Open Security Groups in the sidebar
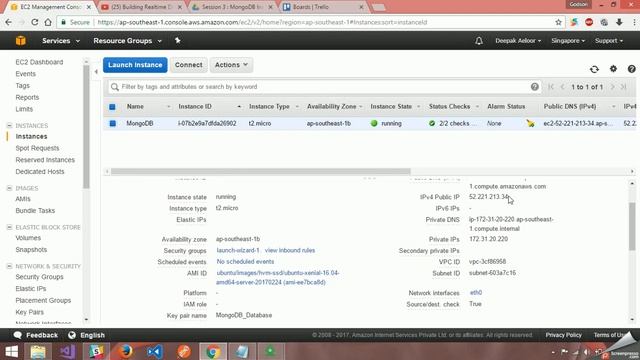Screen dimensions: 640x360 [x=39, y=277]
